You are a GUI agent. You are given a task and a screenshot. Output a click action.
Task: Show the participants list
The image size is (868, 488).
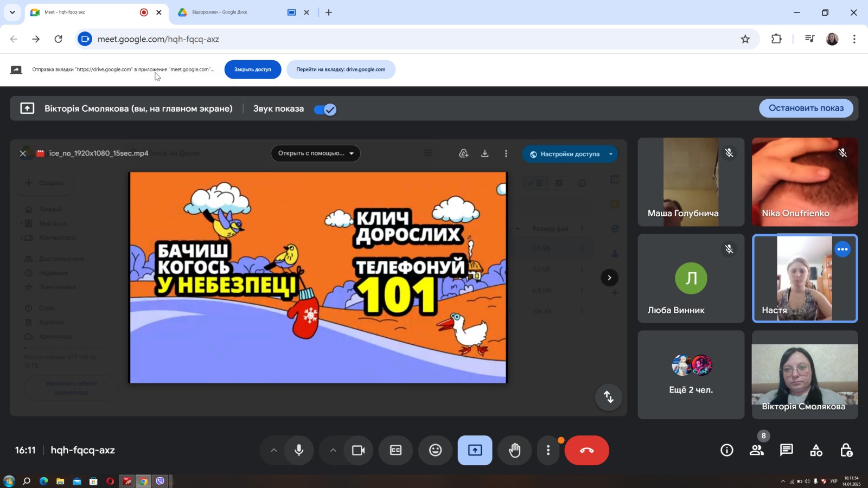[x=756, y=450]
